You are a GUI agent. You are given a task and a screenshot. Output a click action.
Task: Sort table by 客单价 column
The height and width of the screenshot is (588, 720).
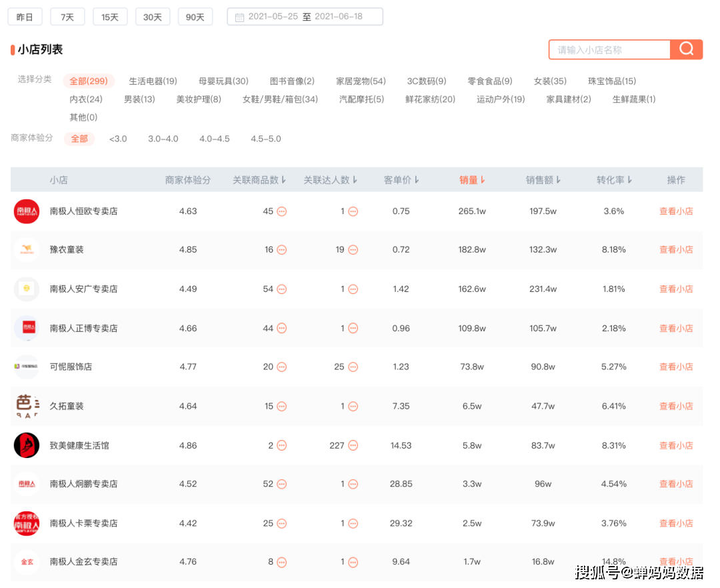401,180
